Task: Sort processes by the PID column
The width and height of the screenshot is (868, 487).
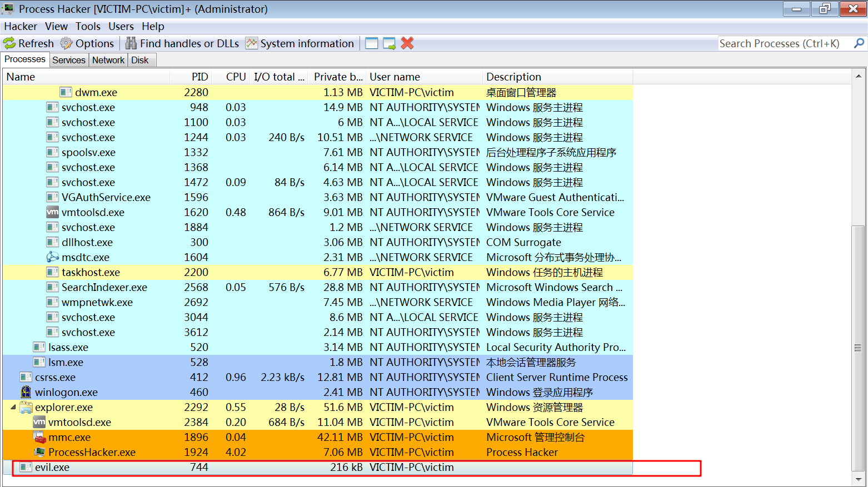Action: [x=199, y=77]
